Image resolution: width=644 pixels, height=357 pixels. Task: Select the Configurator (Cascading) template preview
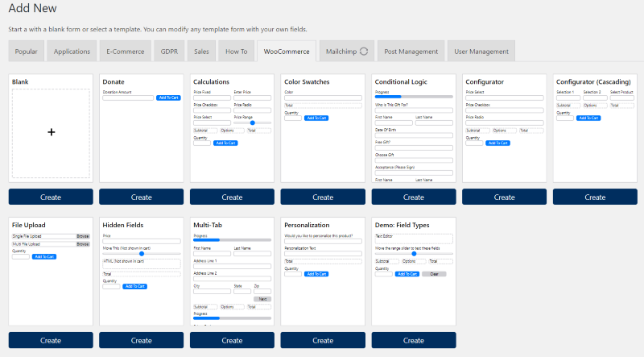pos(595,128)
